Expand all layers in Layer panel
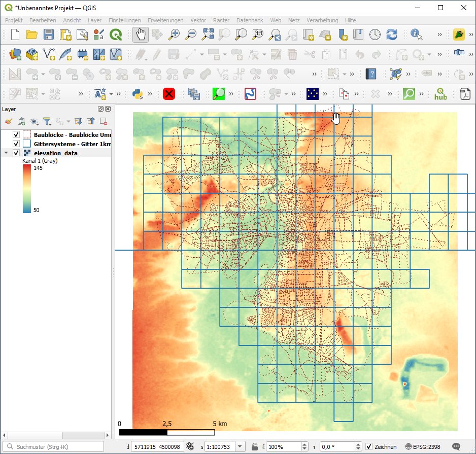 click(78, 122)
